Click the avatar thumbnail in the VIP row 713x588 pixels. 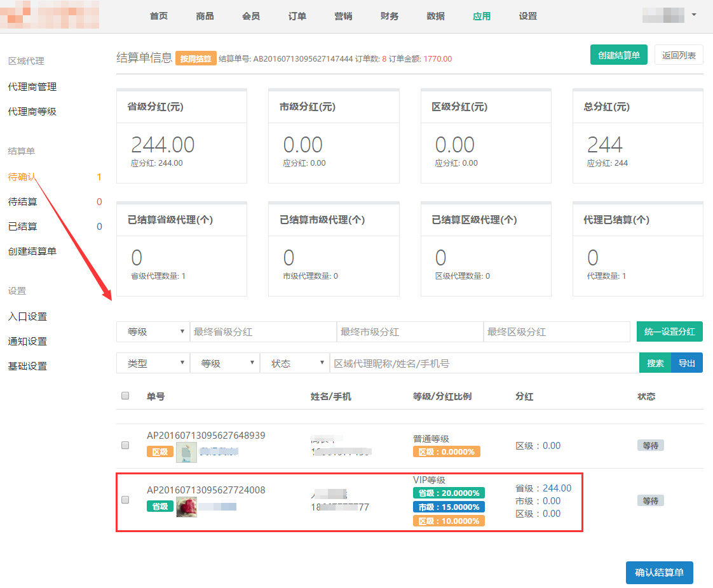pyautogui.click(x=186, y=507)
